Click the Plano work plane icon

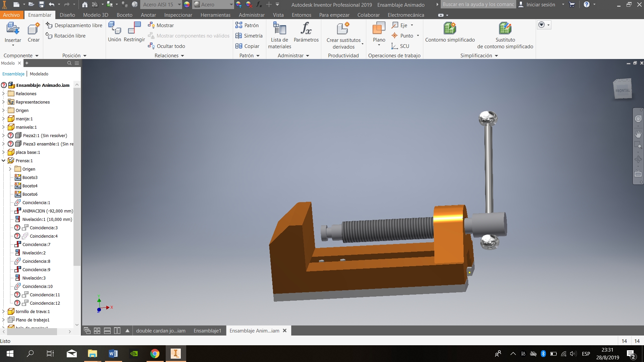click(379, 29)
